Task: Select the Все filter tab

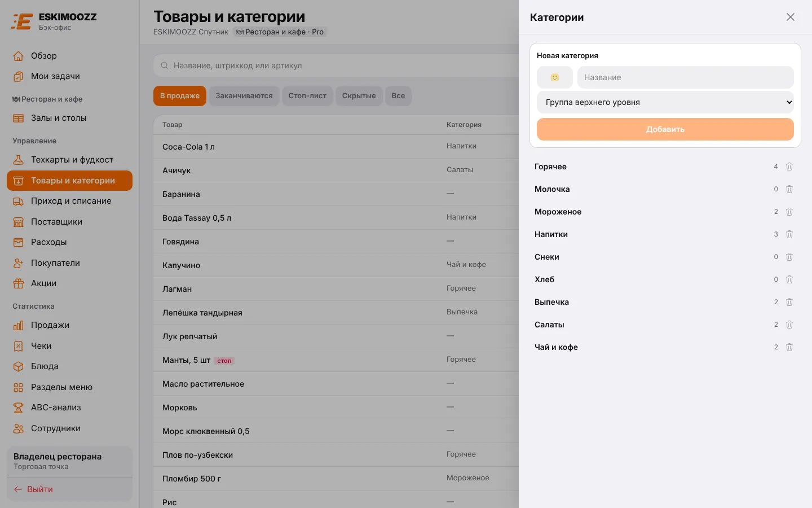Action: click(398, 96)
